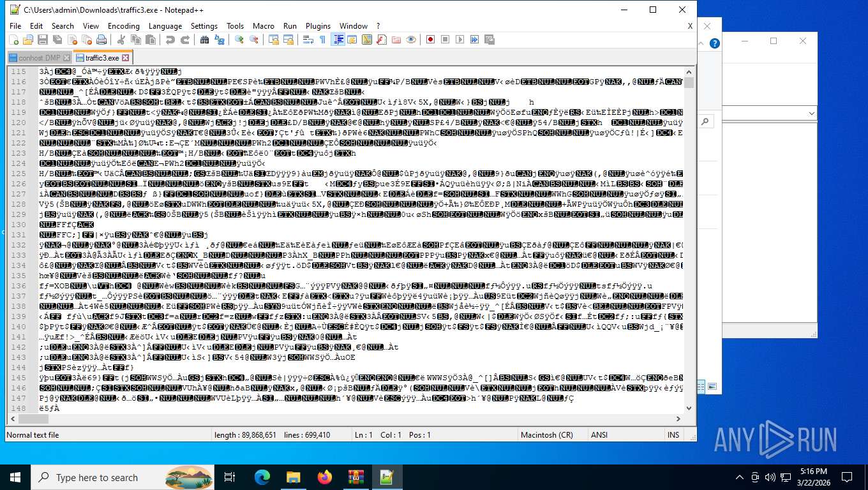
Task: Click the horizontal scrollbar thumb
Action: click(33, 419)
